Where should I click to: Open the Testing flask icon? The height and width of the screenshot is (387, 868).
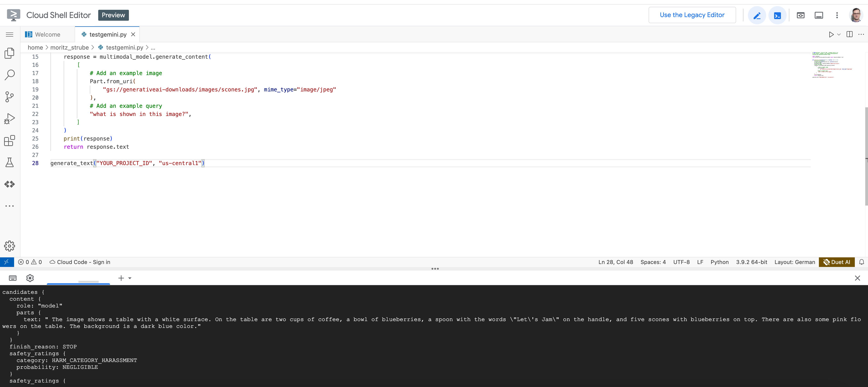[x=10, y=163]
